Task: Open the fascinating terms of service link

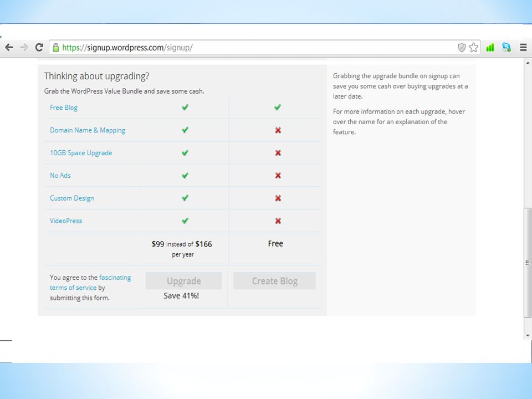Action: [x=90, y=283]
